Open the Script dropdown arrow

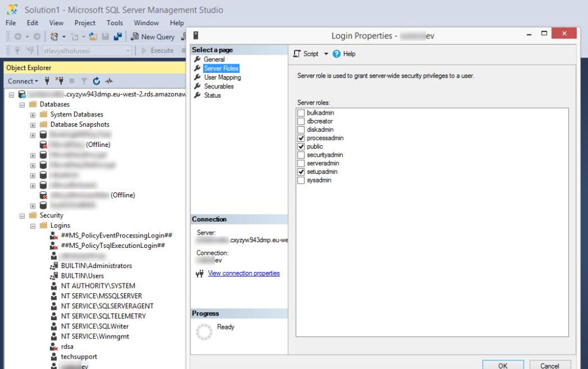pyautogui.click(x=326, y=54)
